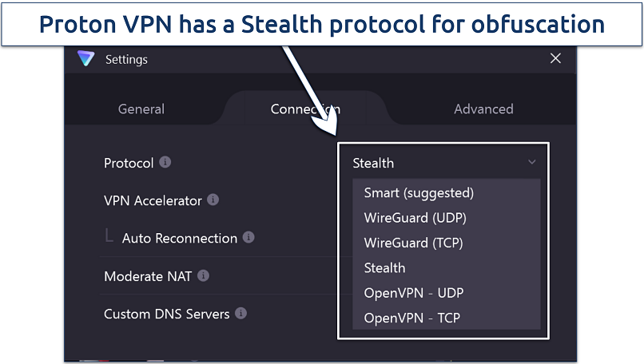Choose WireGuard (UDP) from the list
Viewport: 644px width, 364px height.
[x=415, y=217]
